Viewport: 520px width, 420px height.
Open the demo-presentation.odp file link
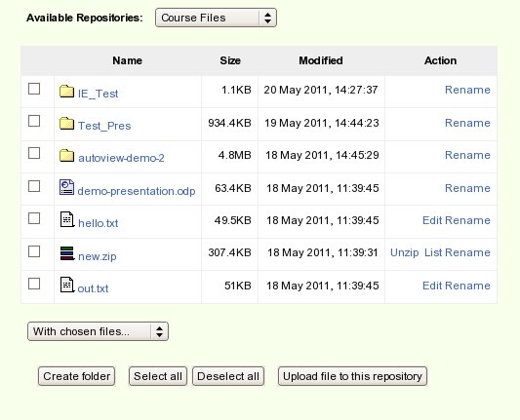(137, 191)
